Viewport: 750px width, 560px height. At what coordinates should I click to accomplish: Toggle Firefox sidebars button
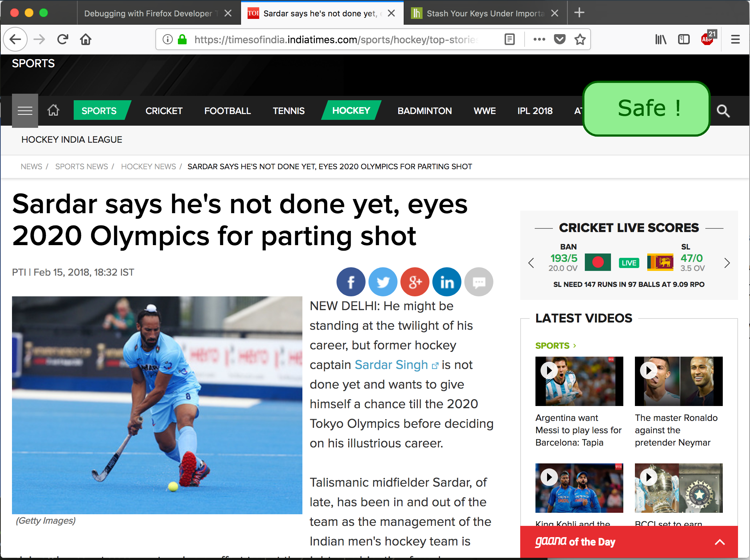tap(684, 39)
